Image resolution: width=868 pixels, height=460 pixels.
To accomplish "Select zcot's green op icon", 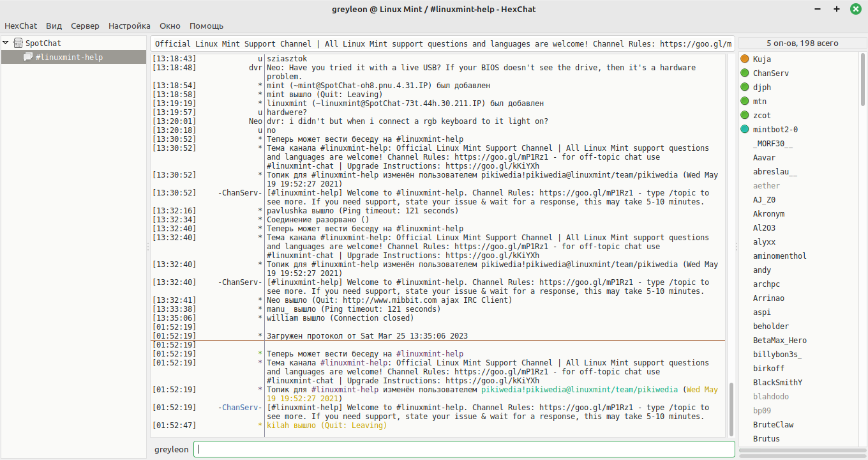I will 744,115.
